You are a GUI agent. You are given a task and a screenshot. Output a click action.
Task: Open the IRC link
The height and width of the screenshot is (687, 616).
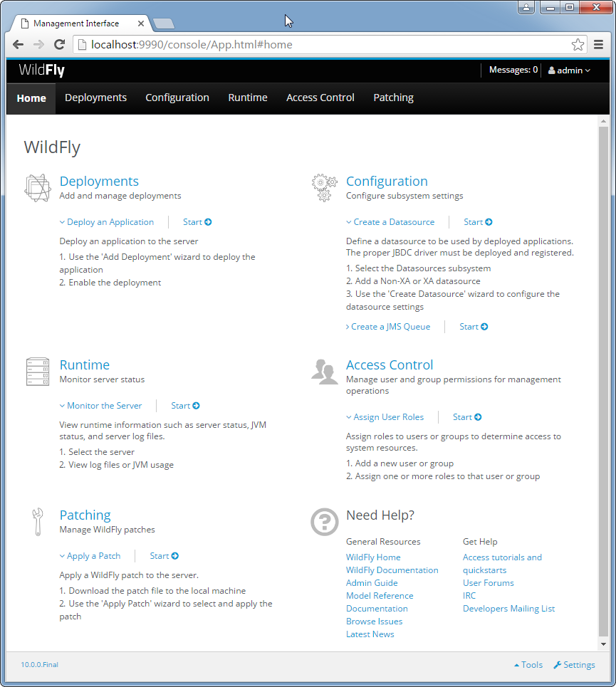[469, 595]
